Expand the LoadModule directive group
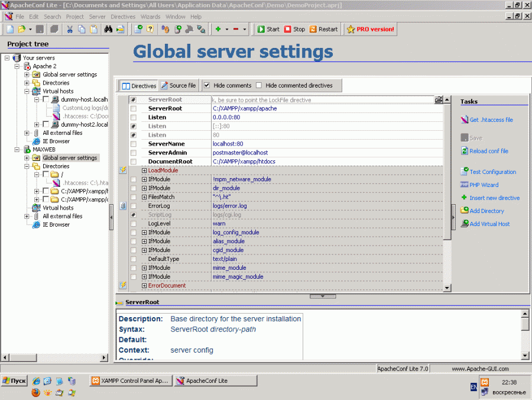 pos(144,170)
